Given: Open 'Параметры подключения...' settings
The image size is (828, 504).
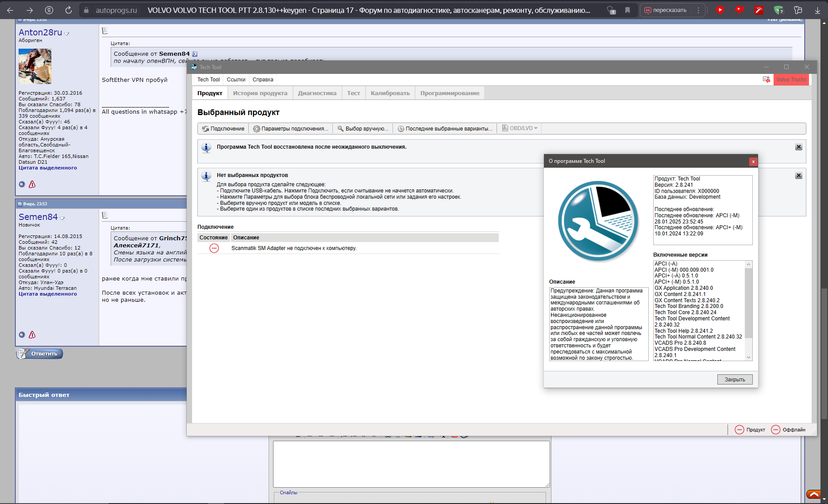Looking at the screenshot, I should tap(291, 129).
